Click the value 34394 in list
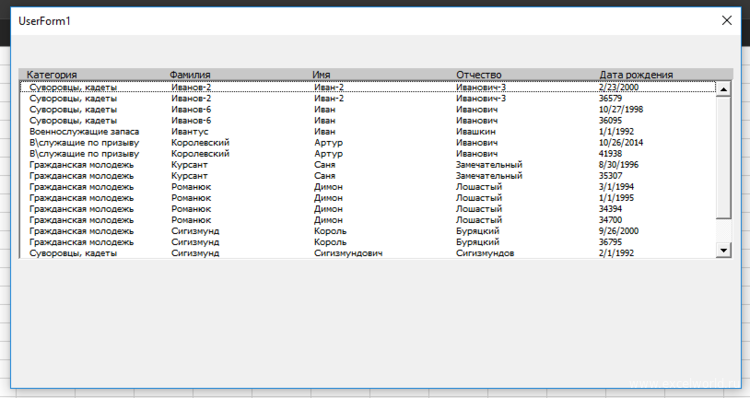Screen dimensions: 750x398 click(x=610, y=209)
